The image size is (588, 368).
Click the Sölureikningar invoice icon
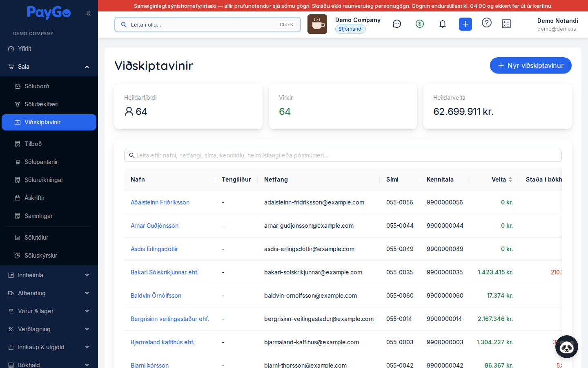(x=18, y=180)
